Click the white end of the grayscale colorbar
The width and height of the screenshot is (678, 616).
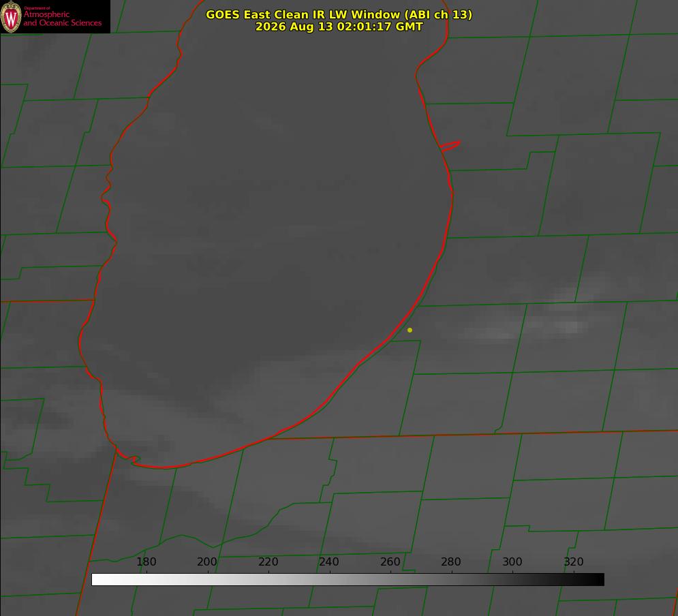click(99, 580)
